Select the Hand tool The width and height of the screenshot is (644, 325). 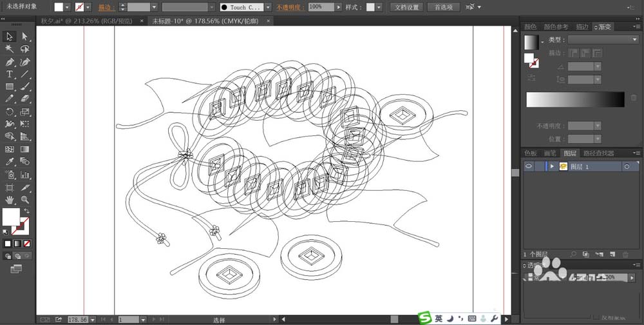[x=10, y=200]
